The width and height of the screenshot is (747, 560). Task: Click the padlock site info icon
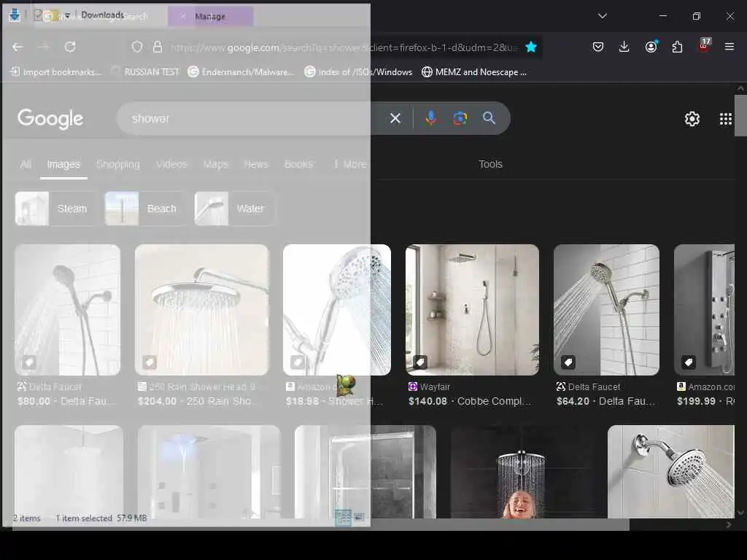point(158,47)
